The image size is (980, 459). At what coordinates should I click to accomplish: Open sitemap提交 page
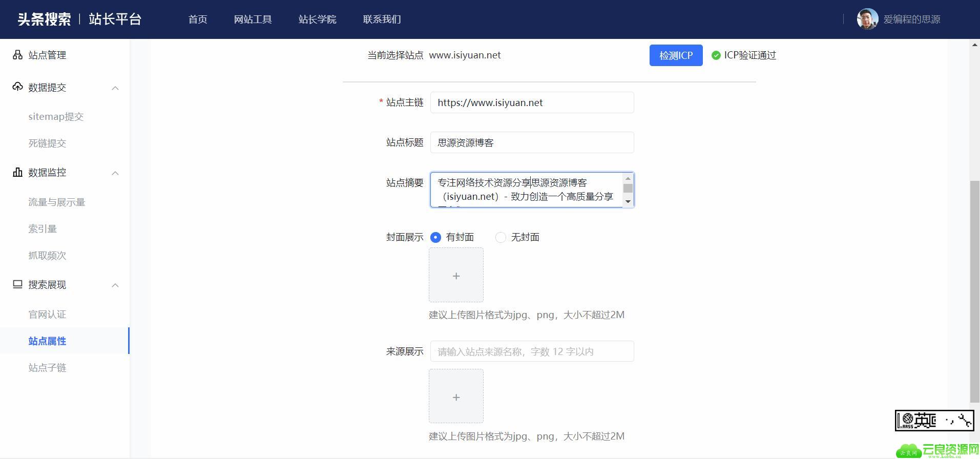[x=56, y=117]
